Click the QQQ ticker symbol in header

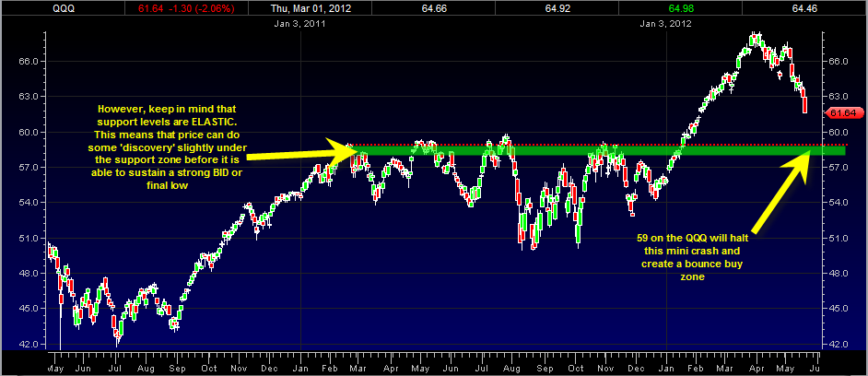(63, 8)
